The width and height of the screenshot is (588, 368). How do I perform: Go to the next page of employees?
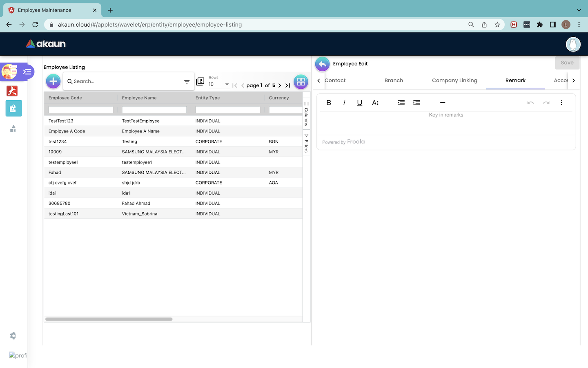pos(280,85)
